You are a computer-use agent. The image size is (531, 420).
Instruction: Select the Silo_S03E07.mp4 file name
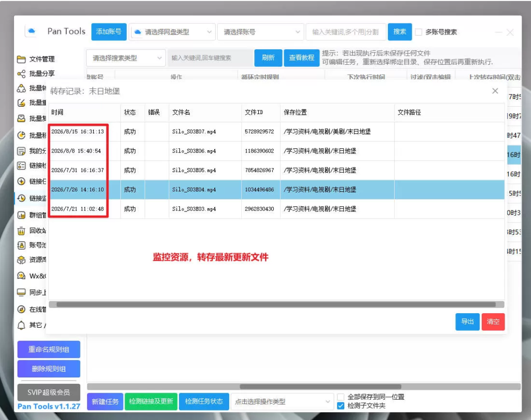point(194,131)
